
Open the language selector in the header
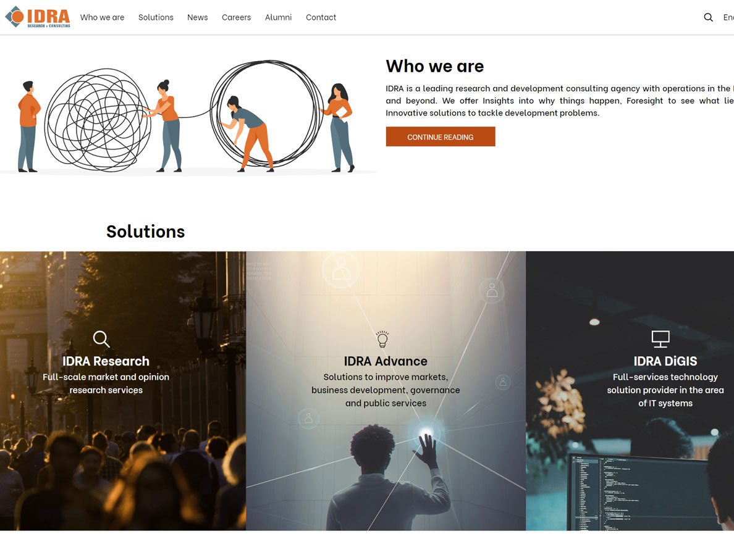[728, 17]
